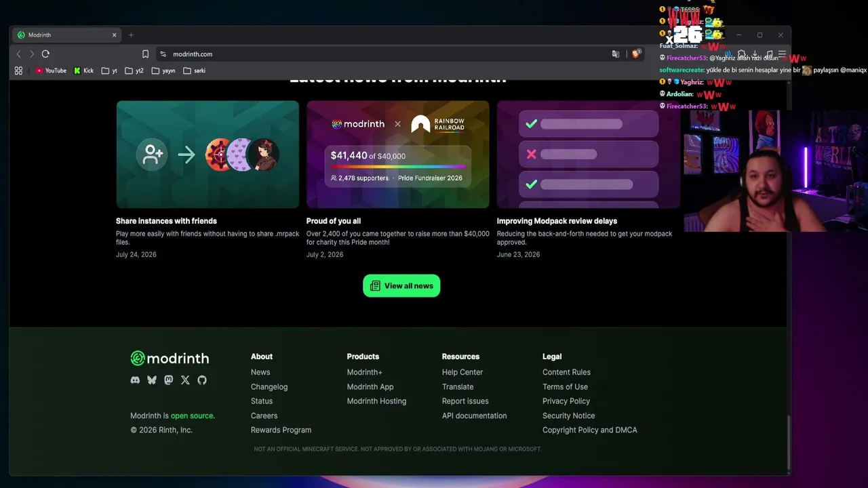The image size is (868, 488).
Task: Click the 'Legal' footer column heading
Action: point(552,357)
